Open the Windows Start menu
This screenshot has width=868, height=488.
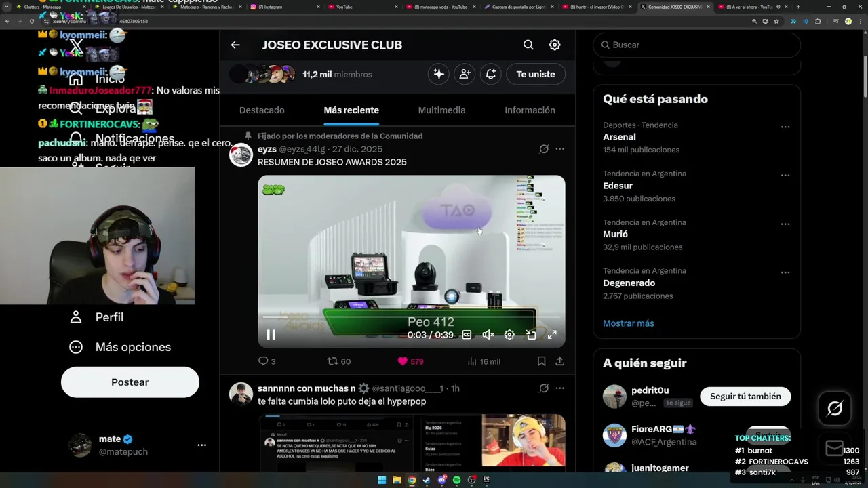tap(382, 480)
